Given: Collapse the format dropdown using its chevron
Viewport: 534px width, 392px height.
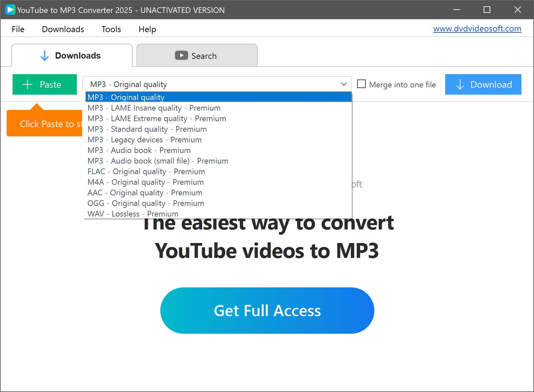Looking at the screenshot, I should coord(344,84).
